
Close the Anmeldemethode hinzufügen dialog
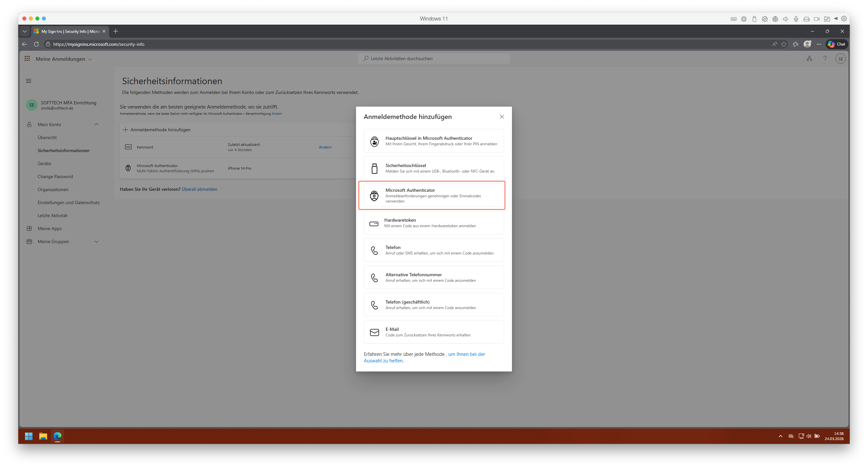[x=501, y=117]
